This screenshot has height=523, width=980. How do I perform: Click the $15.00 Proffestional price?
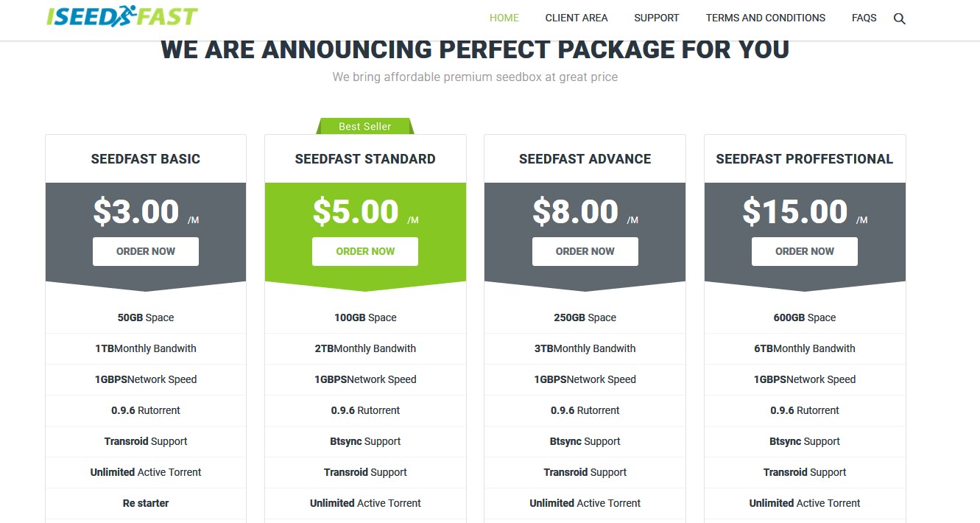point(795,211)
